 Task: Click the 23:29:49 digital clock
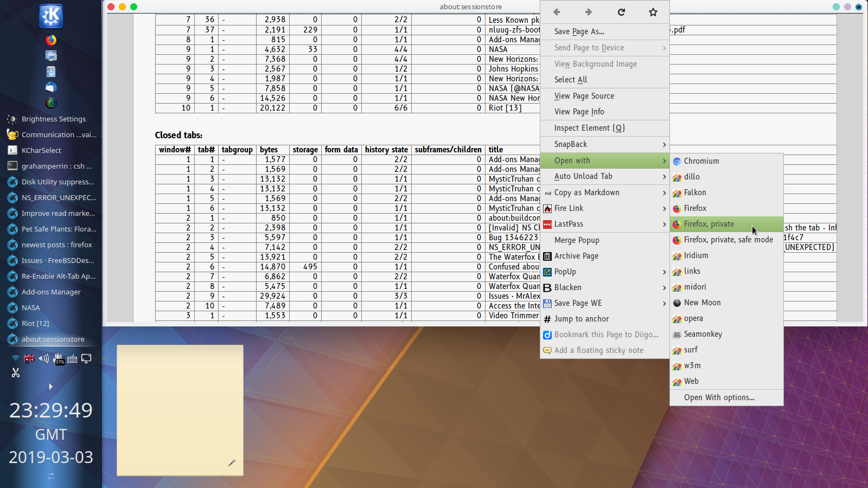tap(51, 410)
